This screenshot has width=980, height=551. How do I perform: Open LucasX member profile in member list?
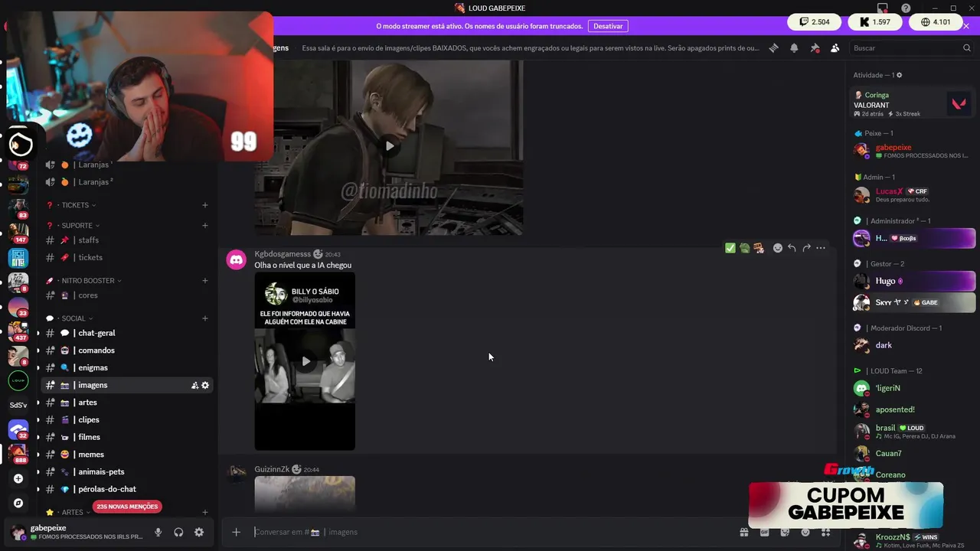[x=912, y=195]
